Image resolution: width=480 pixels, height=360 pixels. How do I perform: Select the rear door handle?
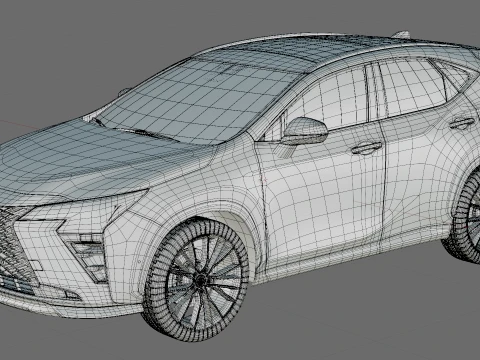point(461,123)
